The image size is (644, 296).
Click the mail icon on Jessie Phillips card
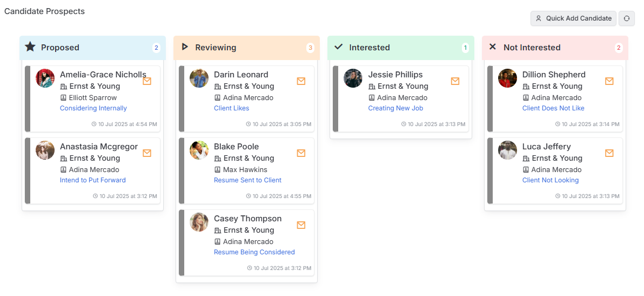pyautogui.click(x=455, y=81)
